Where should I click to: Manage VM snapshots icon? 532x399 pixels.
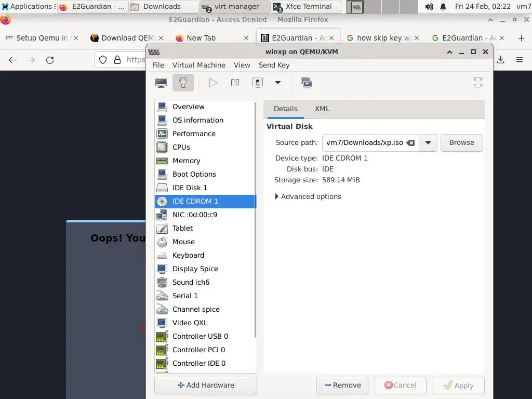(306, 83)
